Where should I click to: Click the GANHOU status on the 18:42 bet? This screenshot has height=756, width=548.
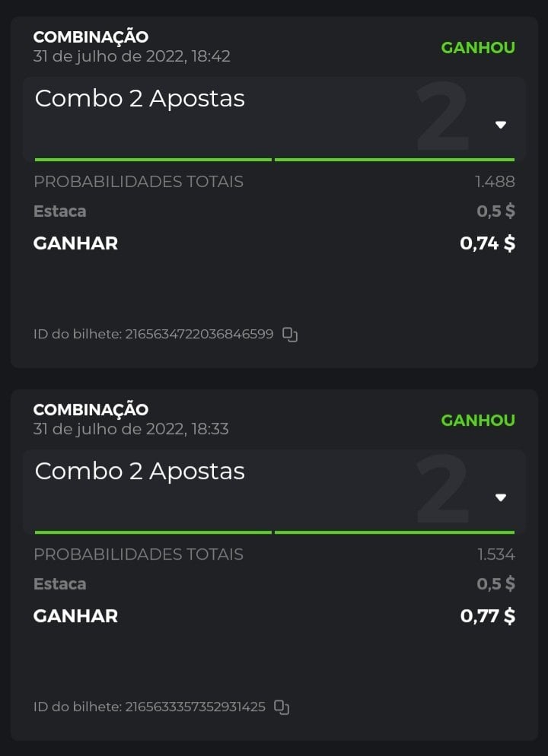point(478,47)
